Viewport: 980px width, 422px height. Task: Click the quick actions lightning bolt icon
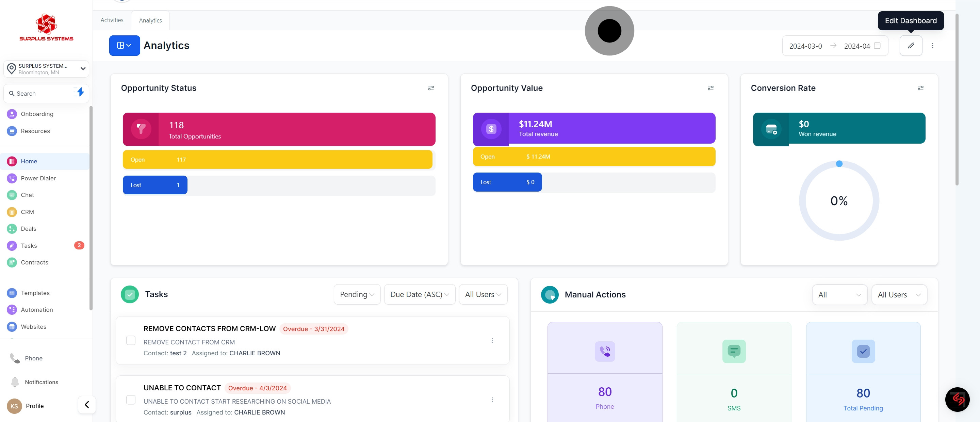[x=80, y=92]
